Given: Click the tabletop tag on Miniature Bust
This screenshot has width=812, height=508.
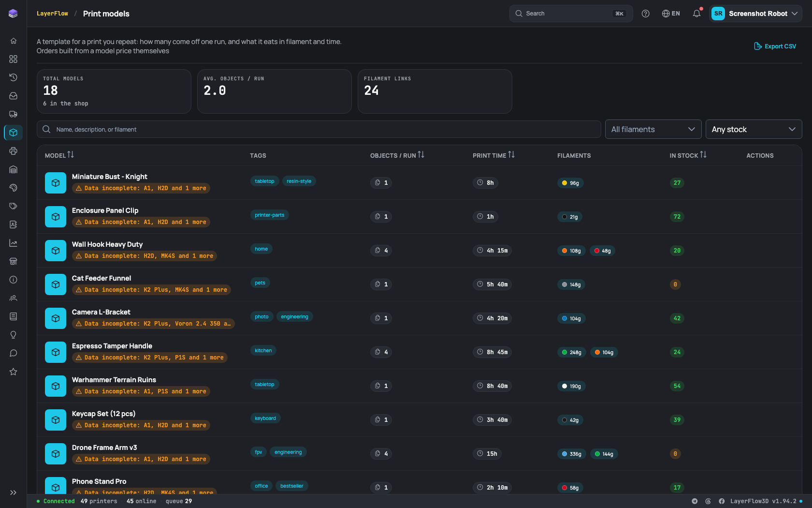Looking at the screenshot, I should pyautogui.click(x=264, y=181).
